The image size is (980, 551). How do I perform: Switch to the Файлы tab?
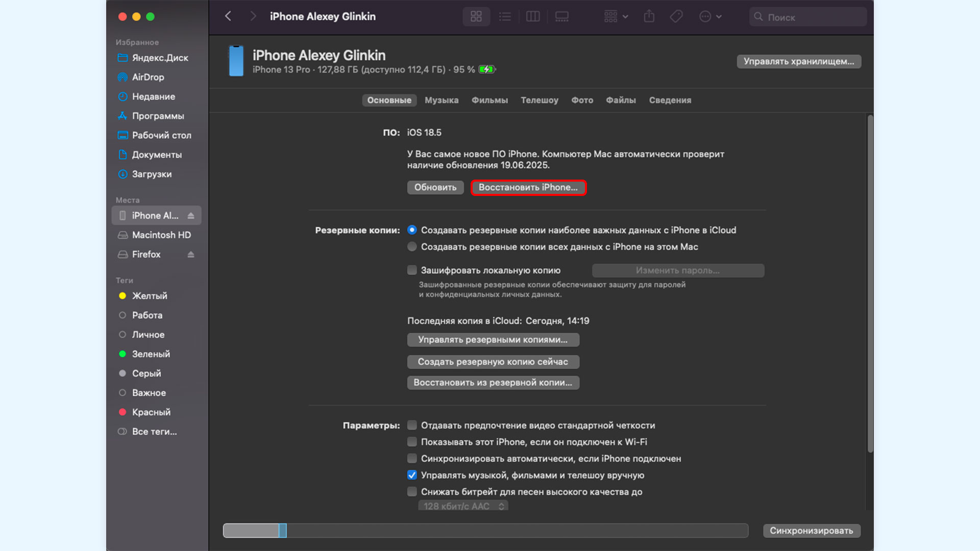click(x=621, y=101)
